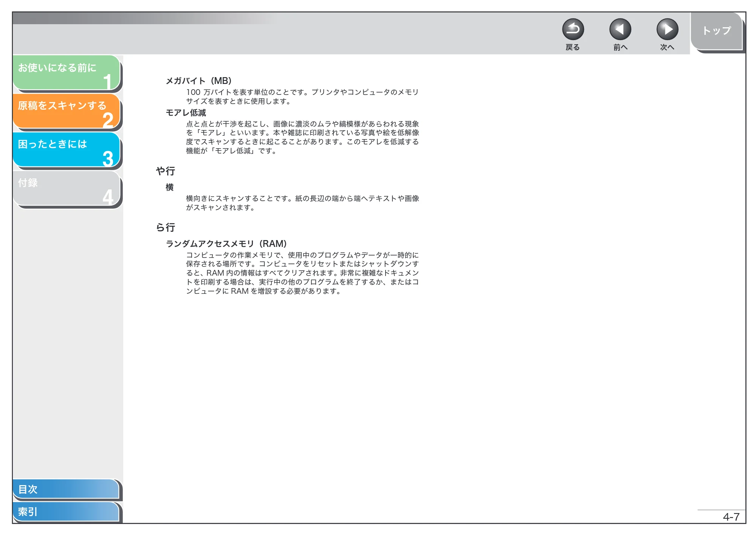Image resolution: width=756 pixels, height=535 pixels.
Task: Click the 戻る (back) round arrow icon
Action: (573, 29)
